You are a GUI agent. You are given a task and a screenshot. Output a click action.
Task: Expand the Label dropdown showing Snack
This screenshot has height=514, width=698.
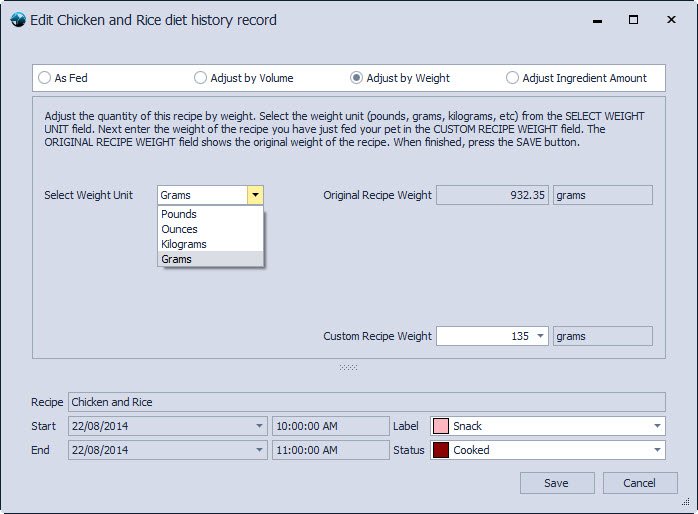point(657,426)
